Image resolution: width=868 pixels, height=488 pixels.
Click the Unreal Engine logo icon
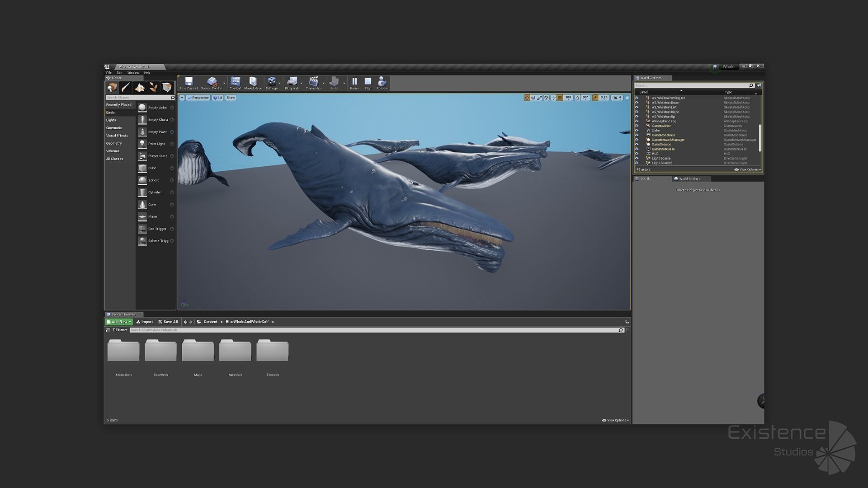(107, 67)
